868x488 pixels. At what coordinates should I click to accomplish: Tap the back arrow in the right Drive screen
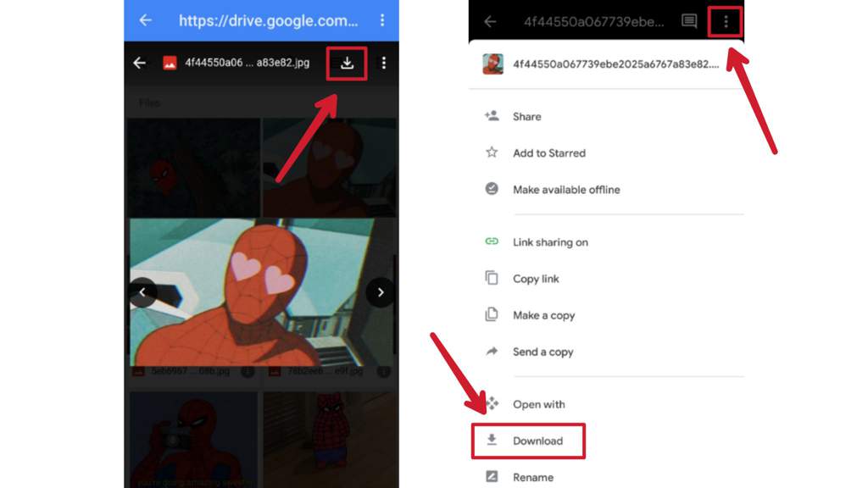point(490,21)
